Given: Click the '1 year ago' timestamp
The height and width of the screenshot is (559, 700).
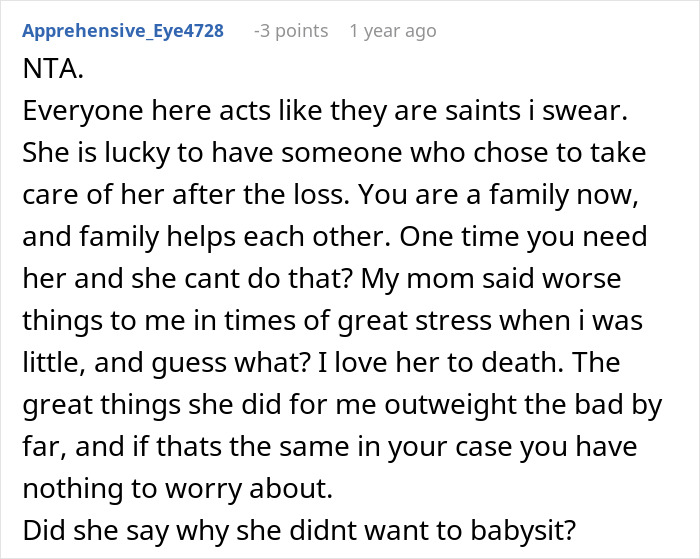Looking at the screenshot, I should pyautogui.click(x=392, y=31).
